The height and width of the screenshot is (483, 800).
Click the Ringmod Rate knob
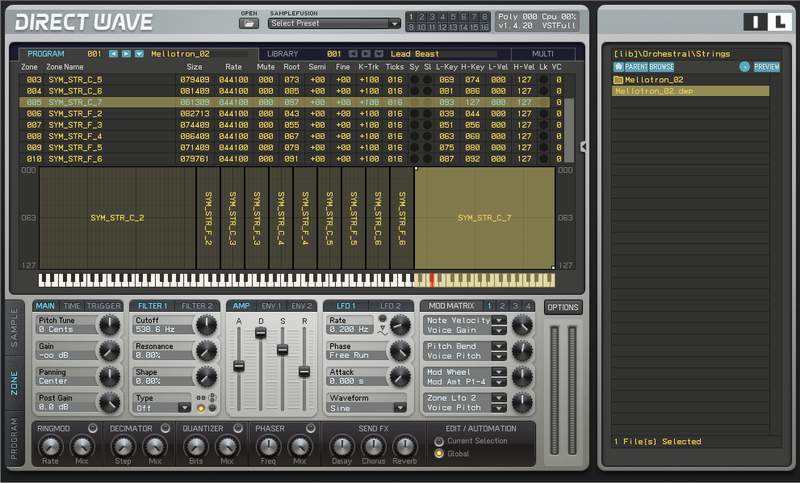[50, 446]
